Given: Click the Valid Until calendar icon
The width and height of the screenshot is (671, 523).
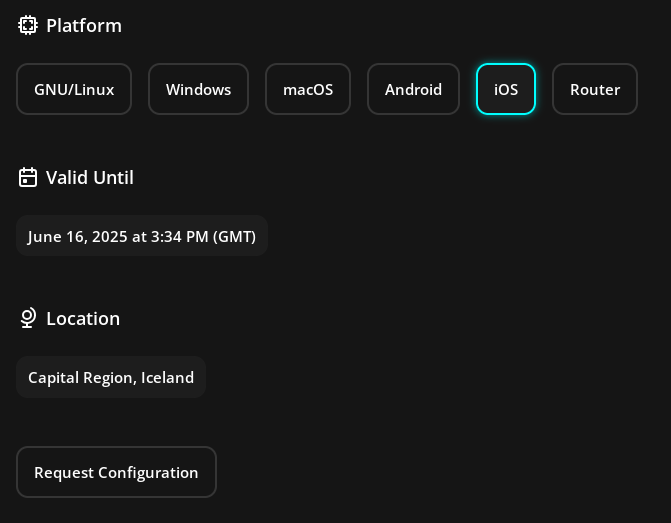Looking at the screenshot, I should 28,177.
